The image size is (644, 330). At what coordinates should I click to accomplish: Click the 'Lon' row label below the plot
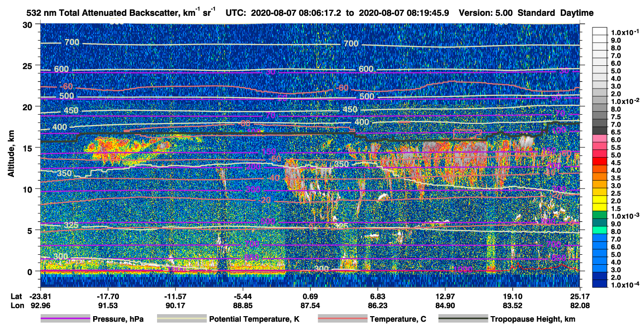coord(17,305)
